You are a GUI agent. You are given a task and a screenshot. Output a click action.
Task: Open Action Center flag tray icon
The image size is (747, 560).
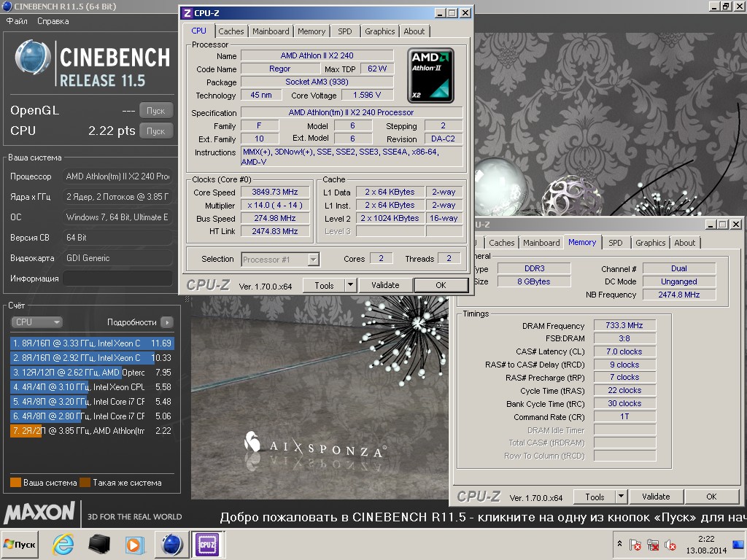pos(635,544)
